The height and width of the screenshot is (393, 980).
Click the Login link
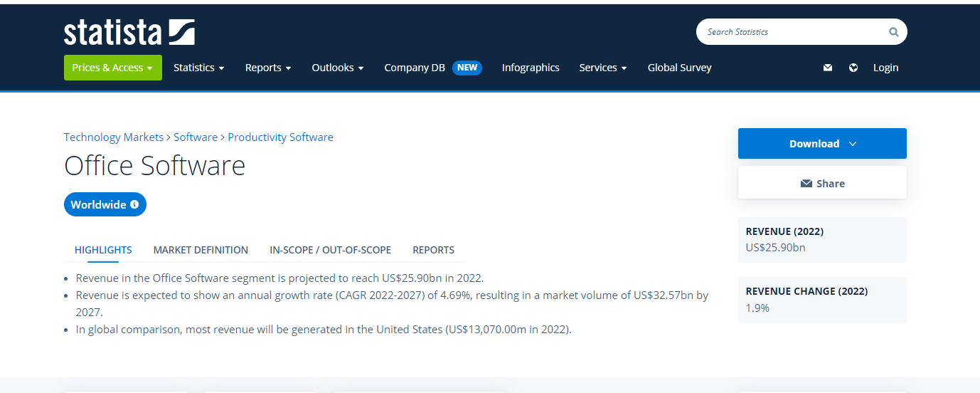[x=885, y=68]
